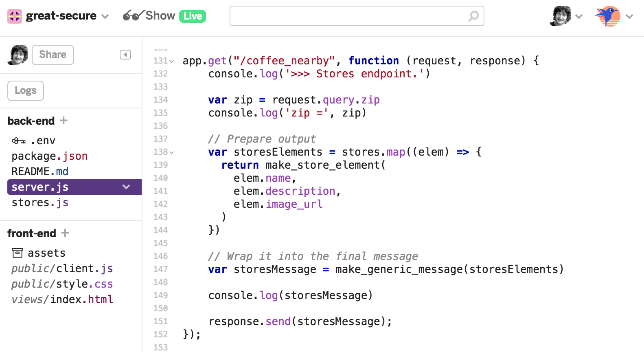Click the key icon next to .env

pyautogui.click(x=19, y=141)
